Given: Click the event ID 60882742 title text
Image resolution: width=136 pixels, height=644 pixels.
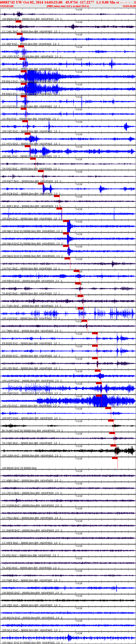Looking at the screenshot, I should click(7, 2).
